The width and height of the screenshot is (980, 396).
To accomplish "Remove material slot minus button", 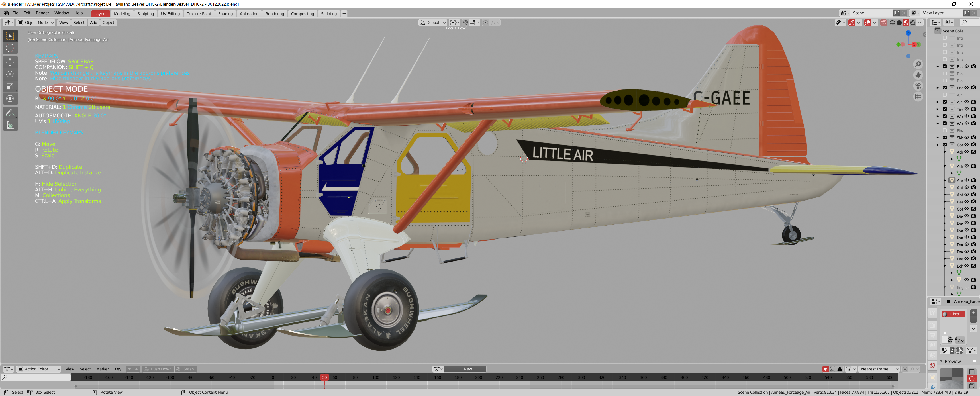I will click(x=973, y=320).
